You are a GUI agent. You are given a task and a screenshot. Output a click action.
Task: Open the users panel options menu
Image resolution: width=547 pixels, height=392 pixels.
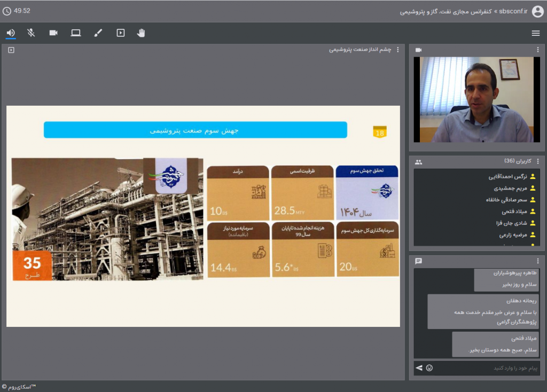(x=538, y=161)
